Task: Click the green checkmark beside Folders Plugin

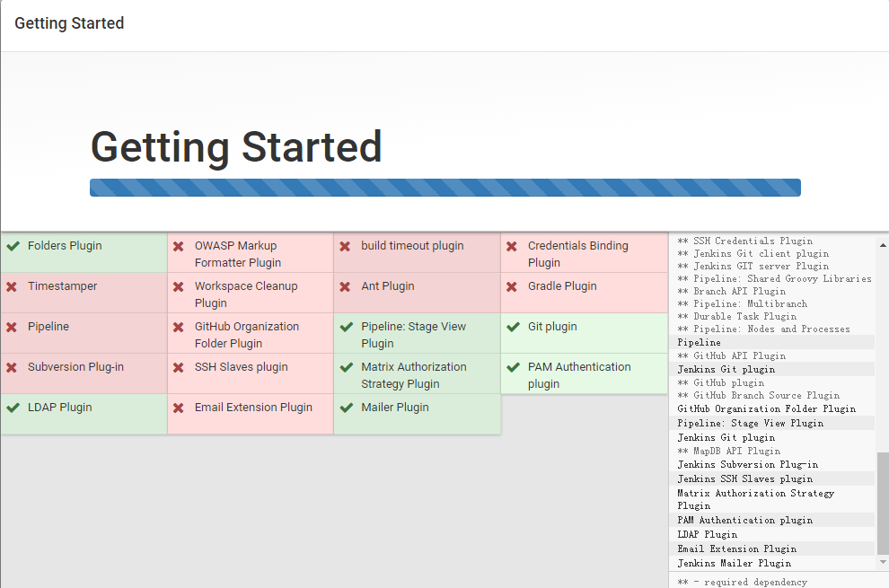Action: click(13, 246)
